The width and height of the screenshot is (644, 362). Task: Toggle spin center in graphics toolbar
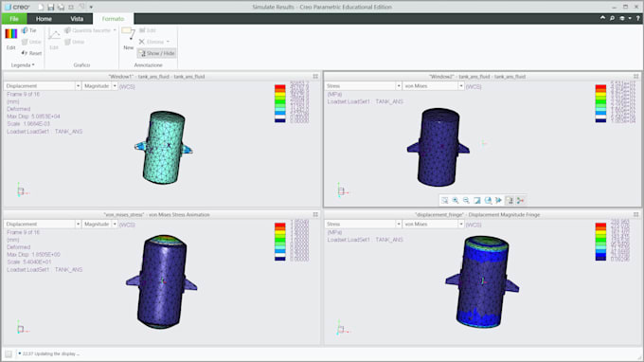520,200
